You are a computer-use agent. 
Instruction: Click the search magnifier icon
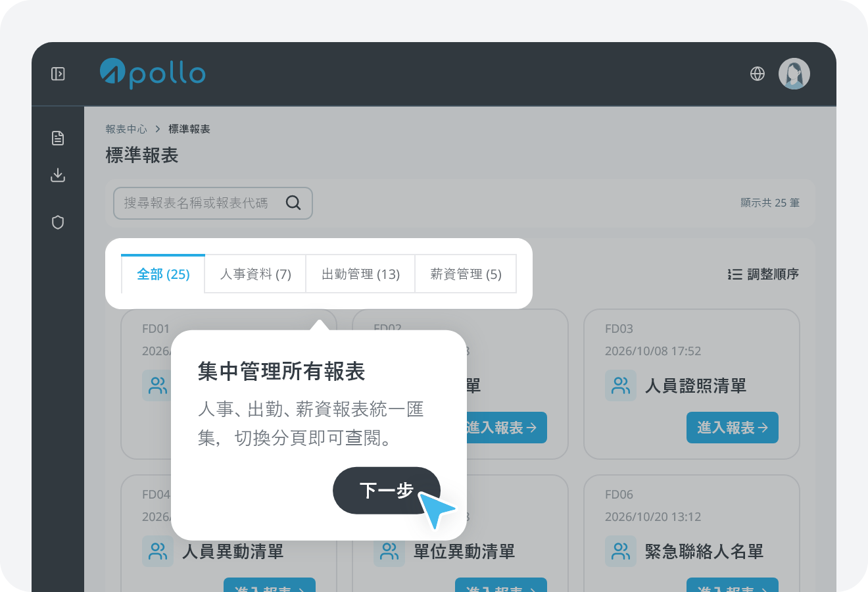pos(293,203)
